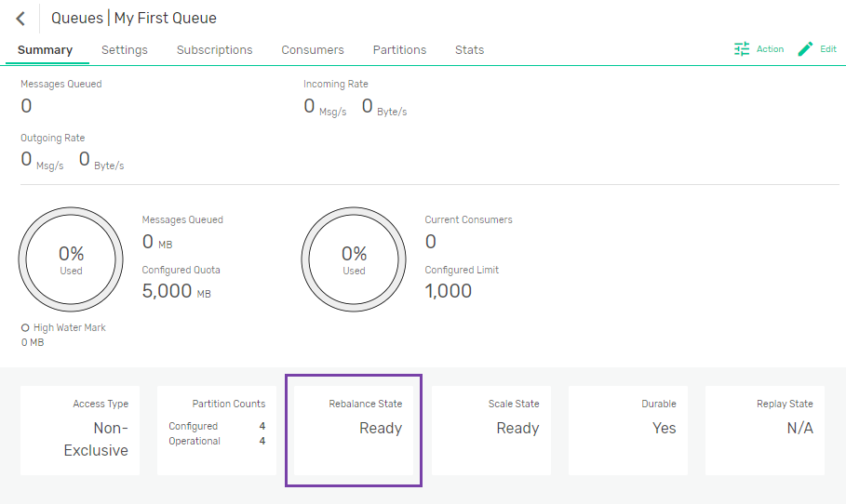Click the Replay State card
The height and width of the screenshot is (504, 846).
click(x=765, y=431)
